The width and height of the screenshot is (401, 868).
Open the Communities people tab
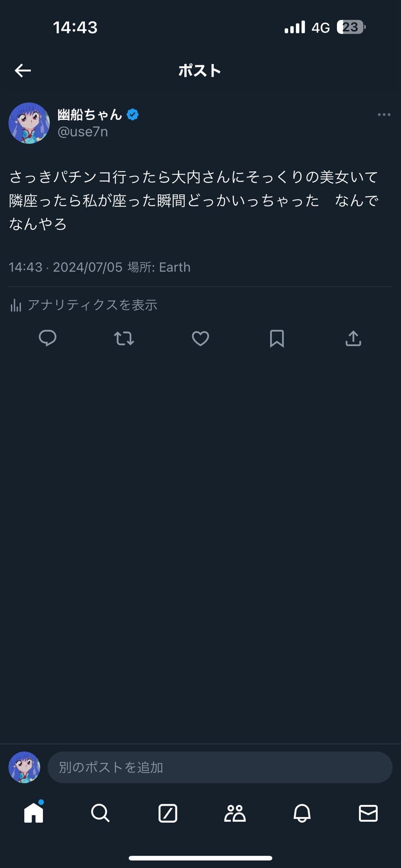pos(235,813)
